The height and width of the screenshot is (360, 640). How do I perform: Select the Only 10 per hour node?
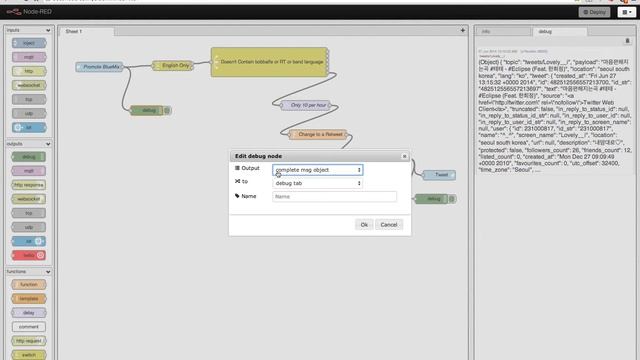306,105
